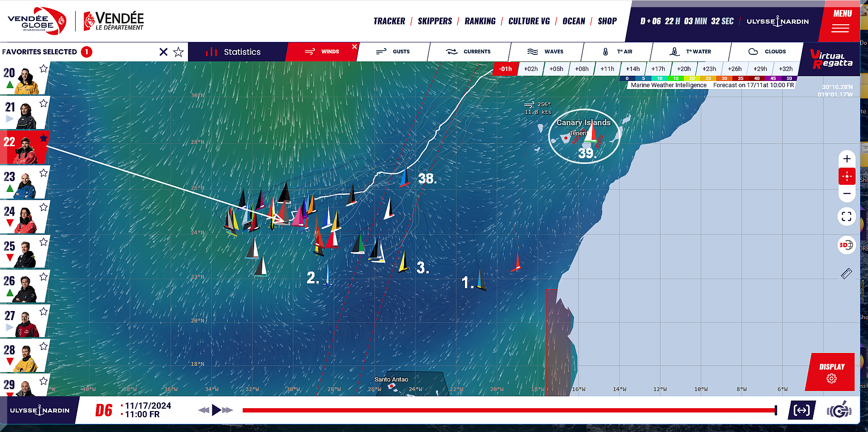Open the hamburger MENU

click(x=840, y=21)
